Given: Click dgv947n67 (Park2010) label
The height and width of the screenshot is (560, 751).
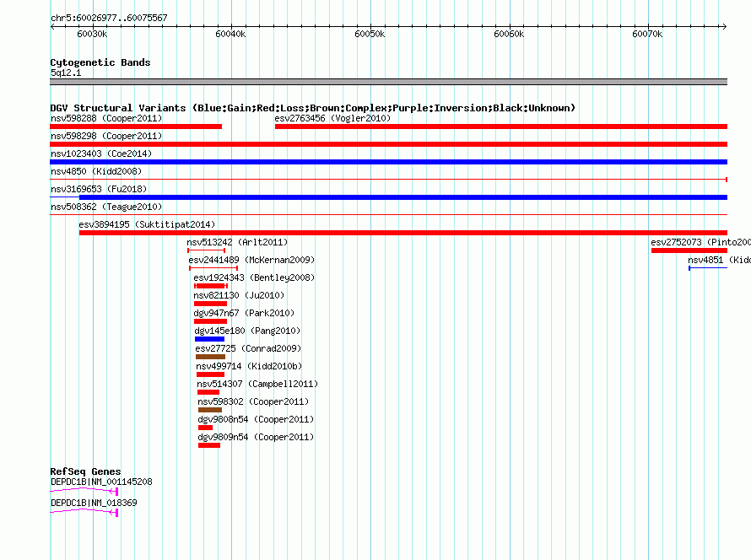Looking at the screenshot, I should [x=244, y=313].
